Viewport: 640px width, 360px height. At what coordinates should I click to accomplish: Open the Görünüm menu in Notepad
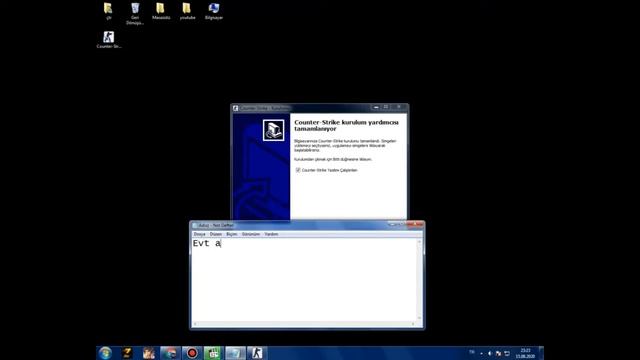click(x=251, y=234)
